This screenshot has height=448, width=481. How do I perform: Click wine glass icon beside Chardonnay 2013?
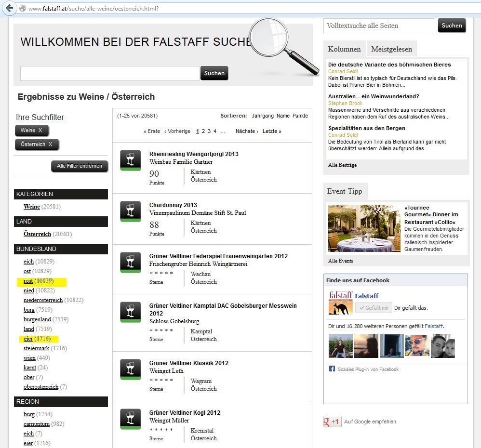131,211
